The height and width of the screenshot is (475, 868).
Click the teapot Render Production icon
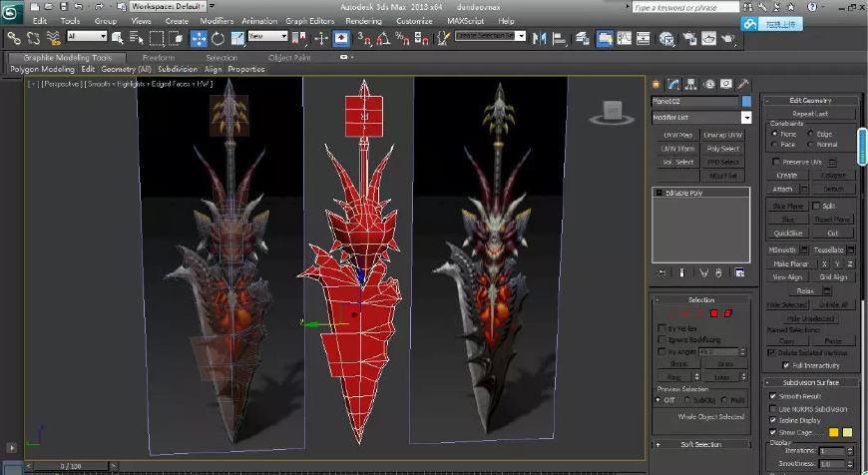pos(728,38)
